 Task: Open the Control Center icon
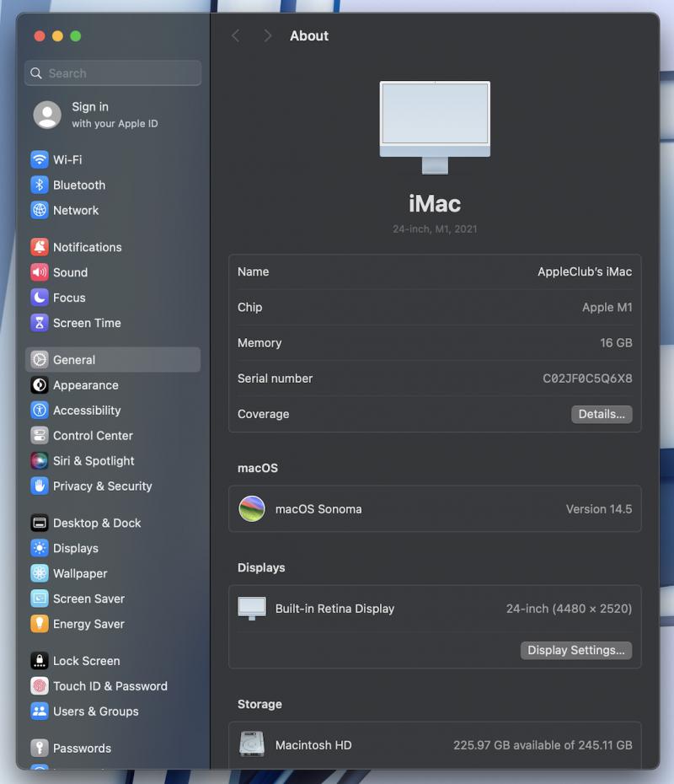click(40, 436)
